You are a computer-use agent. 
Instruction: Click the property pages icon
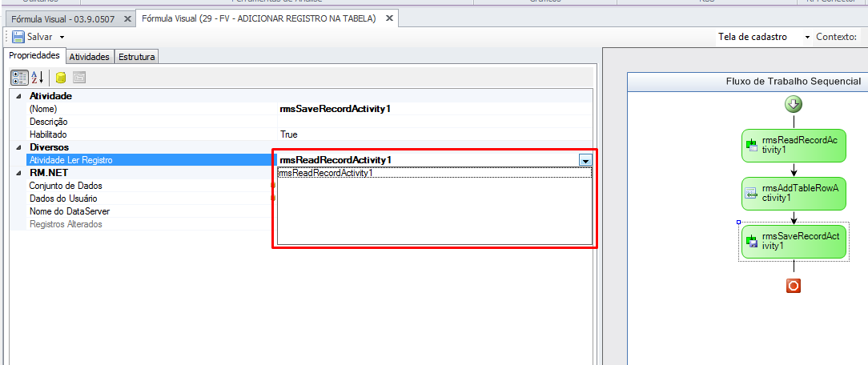pyautogui.click(x=78, y=77)
